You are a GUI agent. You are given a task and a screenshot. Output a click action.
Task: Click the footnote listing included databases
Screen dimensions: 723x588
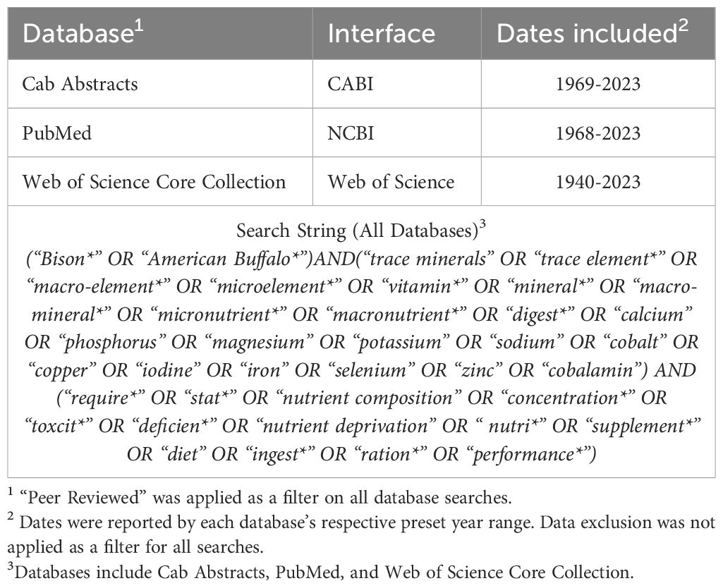(x=320, y=572)
